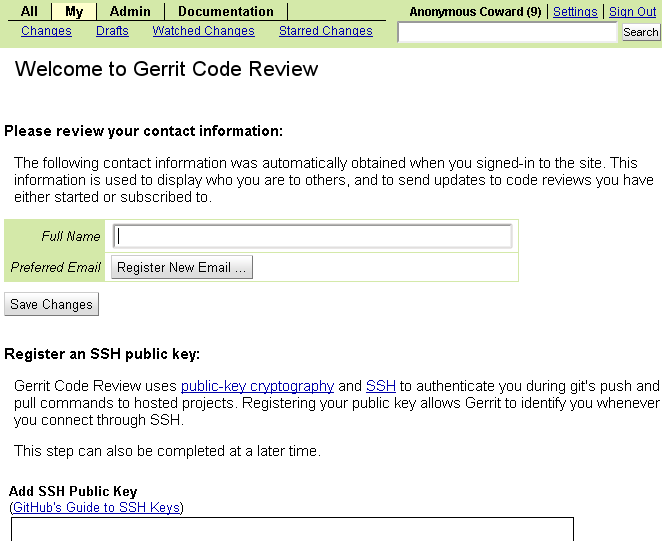Image resolution: width=662 pixels, height=541 pixels.
Task: Click the Preferred Email label
Action: (56, 267)
